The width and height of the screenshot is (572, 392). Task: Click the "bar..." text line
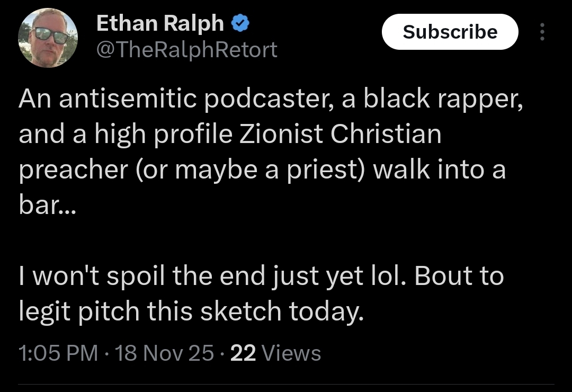(x=47, y=205)
